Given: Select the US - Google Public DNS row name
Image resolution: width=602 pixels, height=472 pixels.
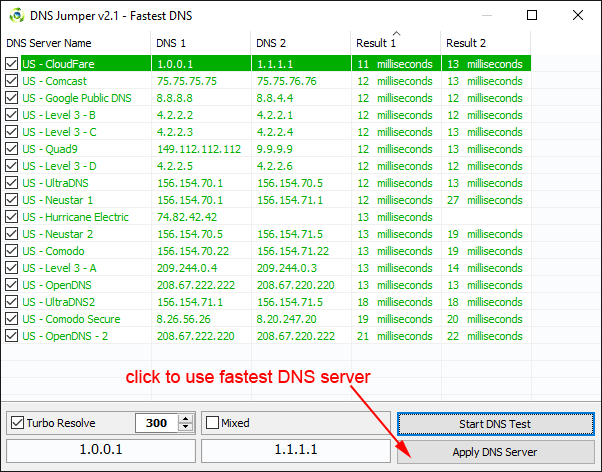Looking at the screenshot, I should pyautogui.click(x=77, y=98).
